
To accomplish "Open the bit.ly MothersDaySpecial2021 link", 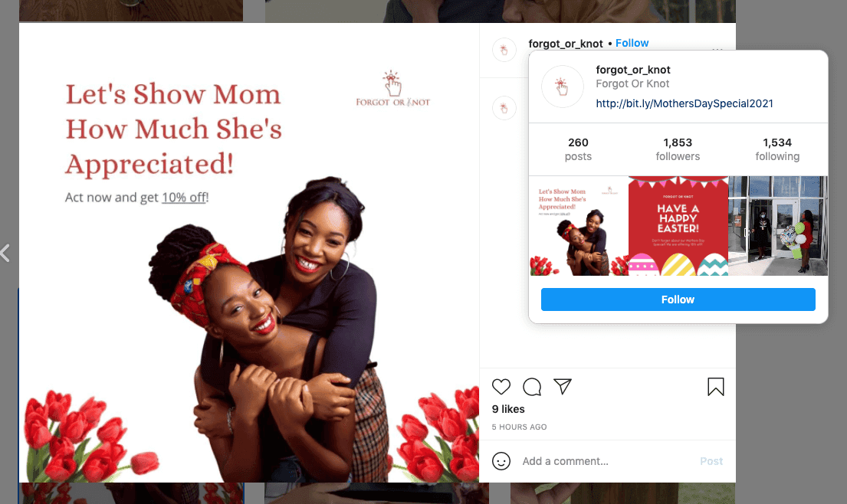I will click(684, 103).
